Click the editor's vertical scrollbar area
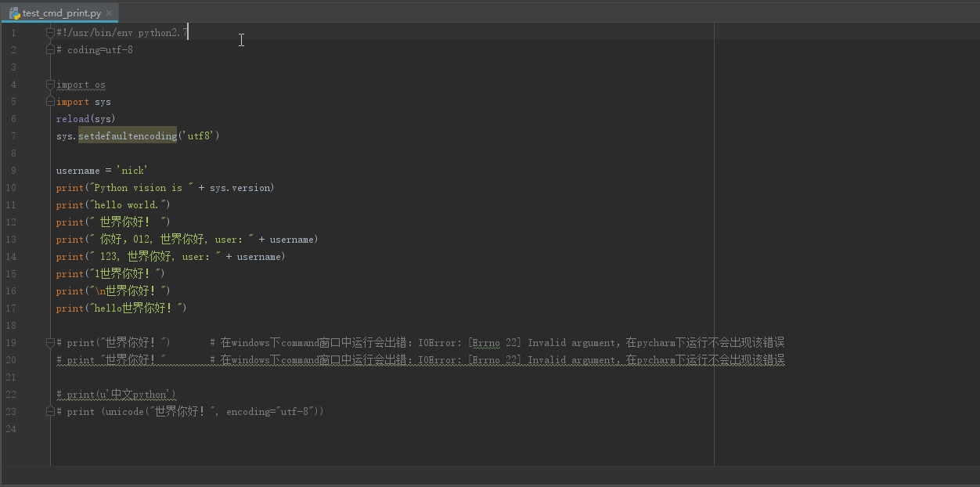Viewport: 980px width, 487px height. point(975,235)
